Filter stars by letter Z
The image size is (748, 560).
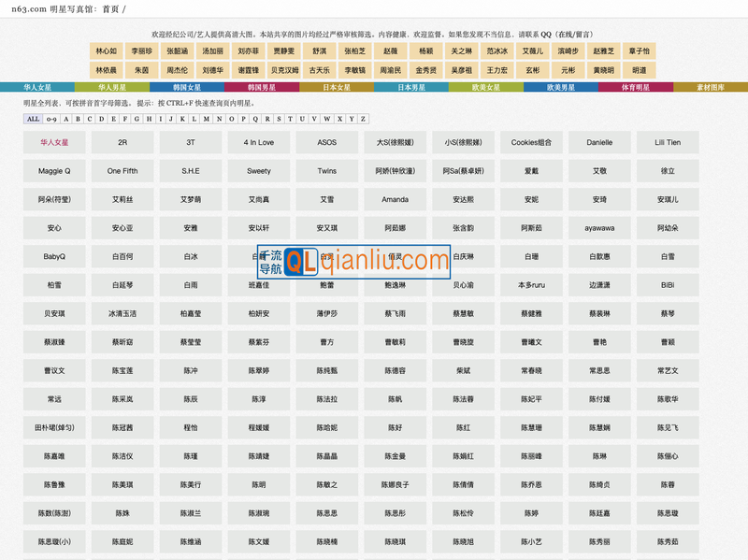click(363, 119)
